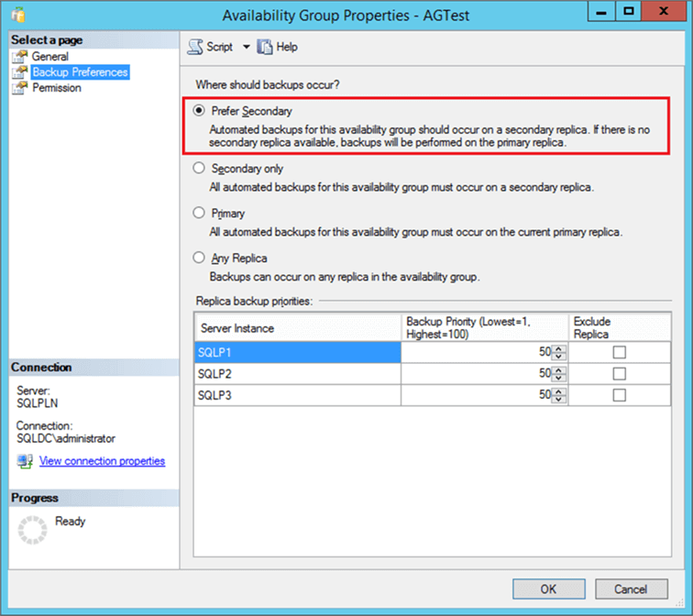Click the OK button
The image size is (693, 616).
pos(548,589)
